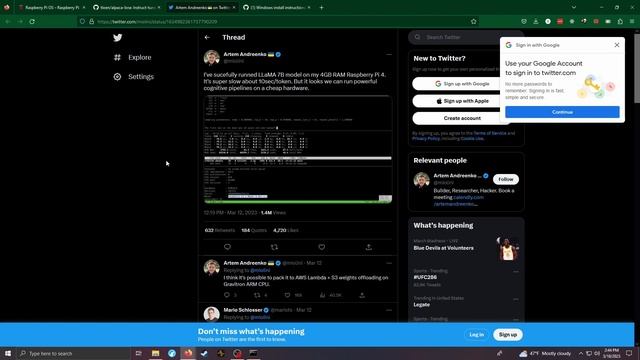
Task: Open Steam from the taskbar
Action: 204,353
